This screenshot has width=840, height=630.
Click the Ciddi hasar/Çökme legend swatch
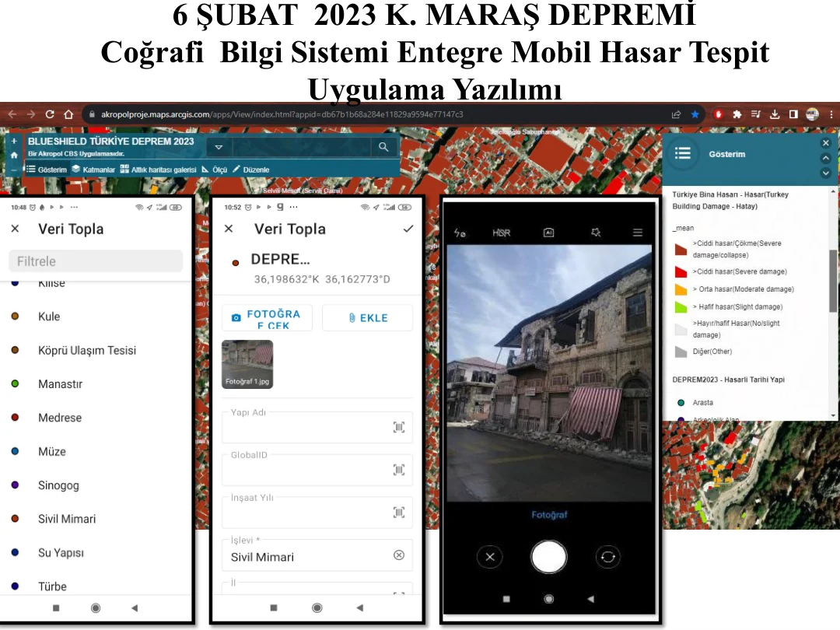[681, 249]
